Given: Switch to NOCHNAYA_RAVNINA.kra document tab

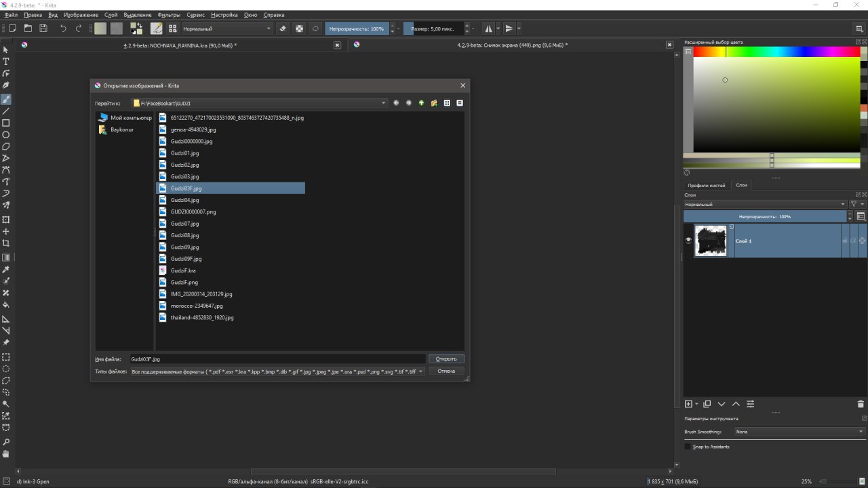Looking at the screenshot, I should click(x=180, y=45).
